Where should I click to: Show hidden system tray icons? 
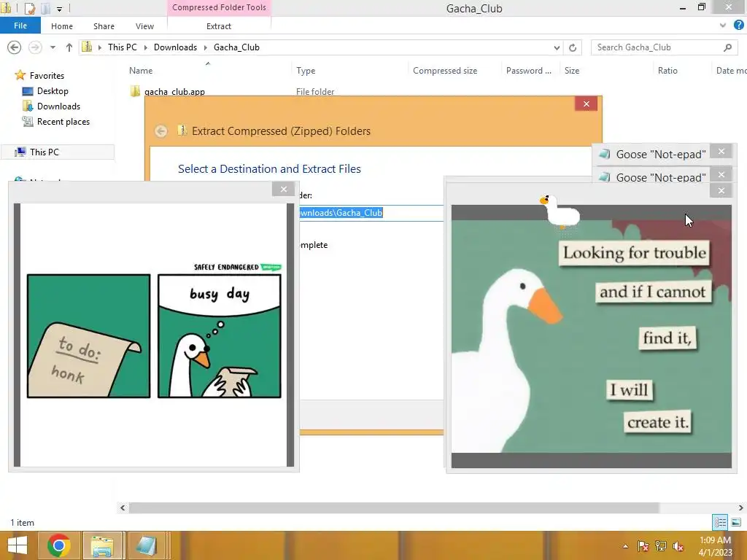[x=625, y=546]
